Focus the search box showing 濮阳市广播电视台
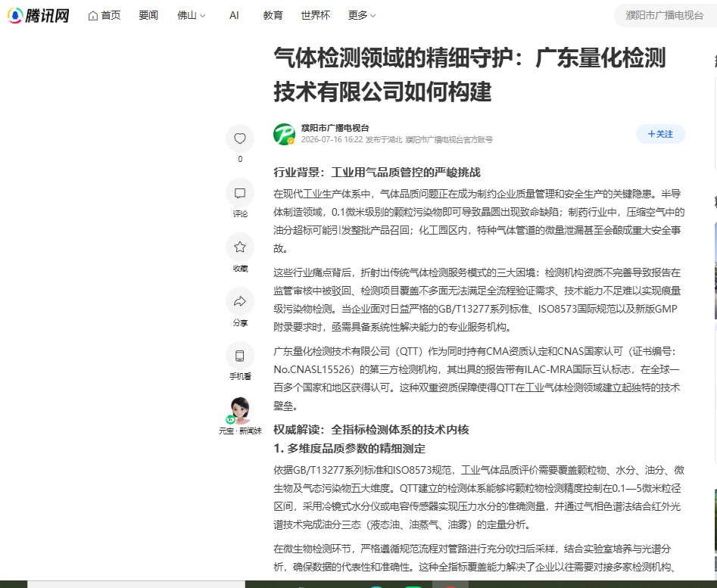This screenshot has width=717, height=588. click(x=666, y=16)
